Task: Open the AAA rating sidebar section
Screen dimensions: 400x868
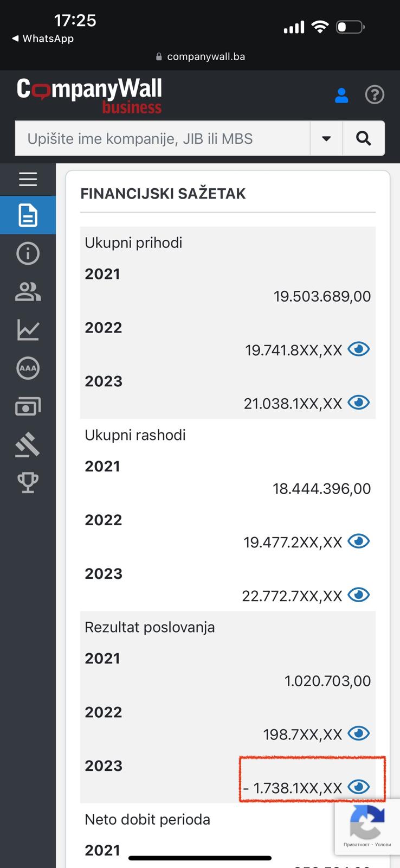Action: point(28,368)
